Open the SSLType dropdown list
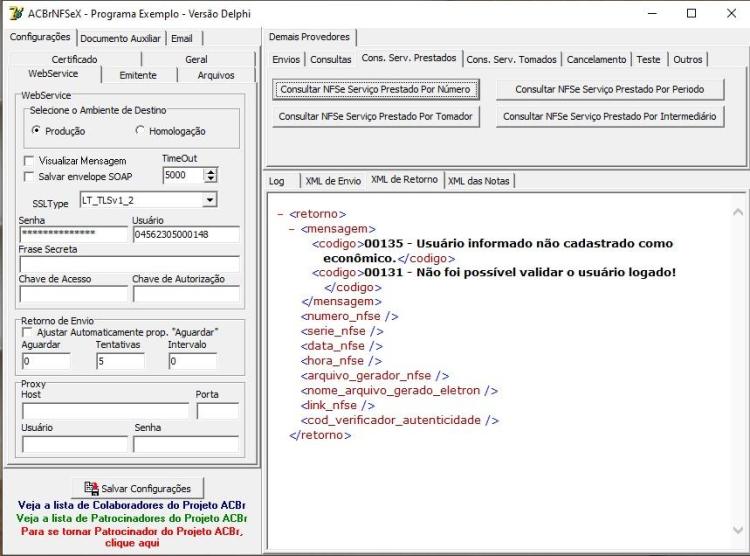The image size is (750, 556). (x=209, y=200)
